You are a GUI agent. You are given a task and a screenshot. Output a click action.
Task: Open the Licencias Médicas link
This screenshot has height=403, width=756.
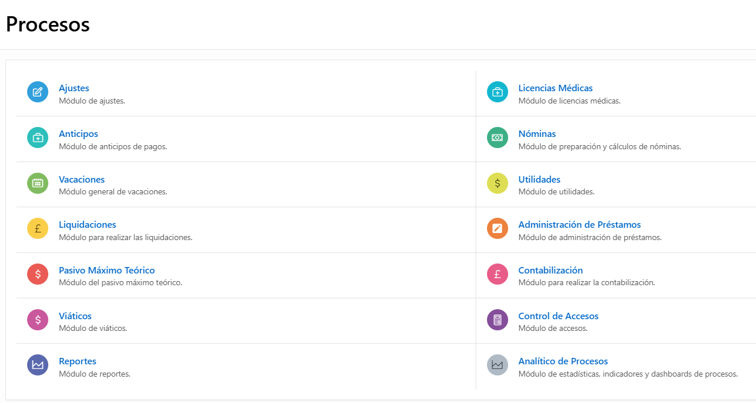click(555, 88)
